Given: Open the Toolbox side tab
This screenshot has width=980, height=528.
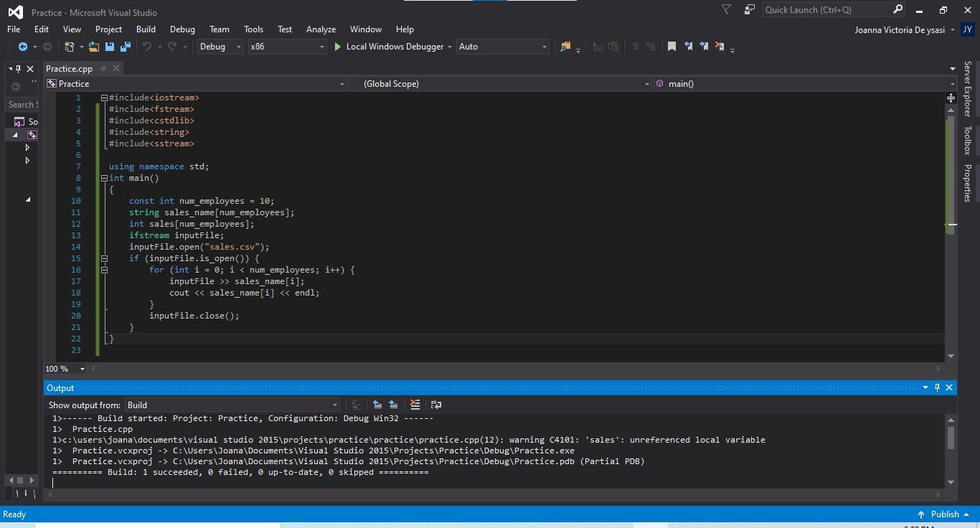Looking at the screenshot, I should click(968, 141).
